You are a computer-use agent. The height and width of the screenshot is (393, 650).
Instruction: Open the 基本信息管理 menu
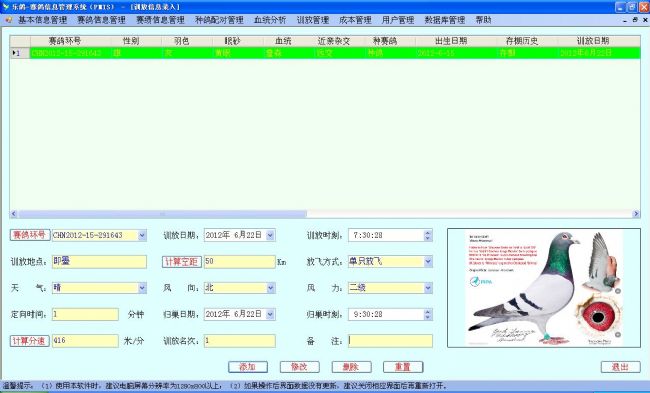[42, 19]
